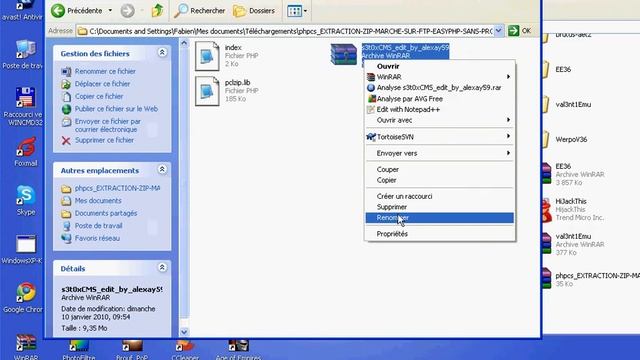Click the greyed forward navigation arrow
640x360 pixels.
click(x=127, y=11)
